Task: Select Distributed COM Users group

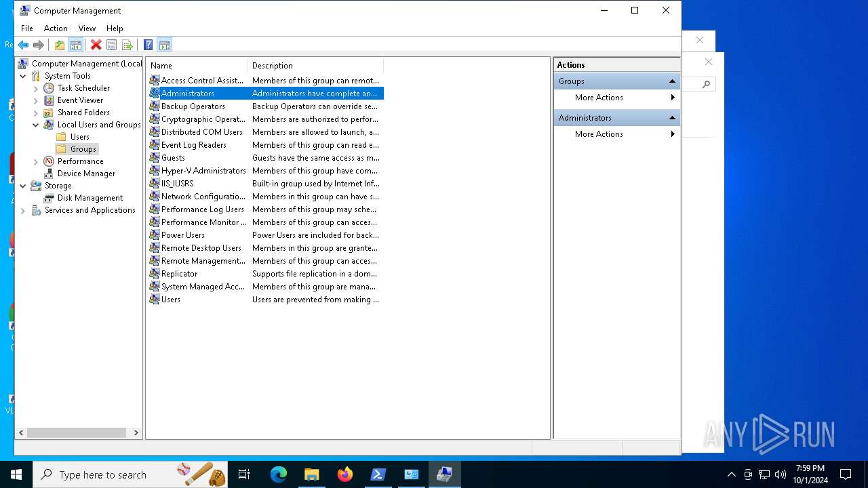Action: point(265,132)
